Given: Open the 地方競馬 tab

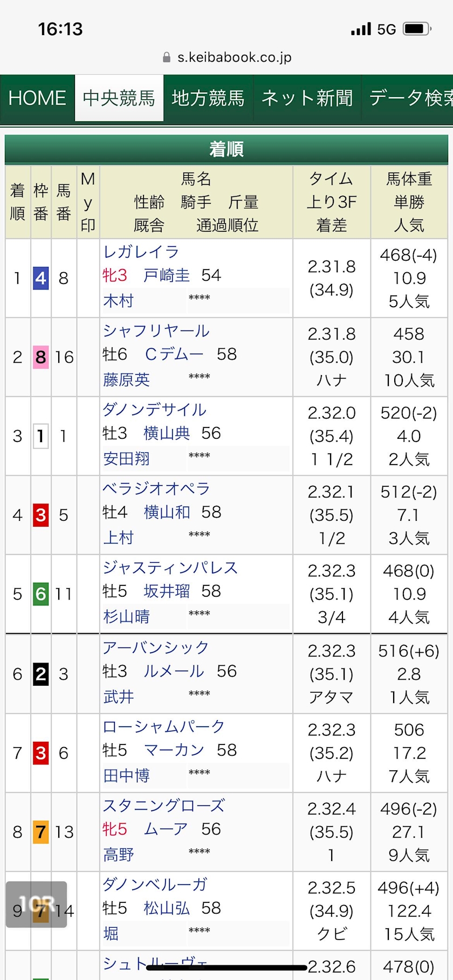Looking at the screenshot, I should click(208, 98).
